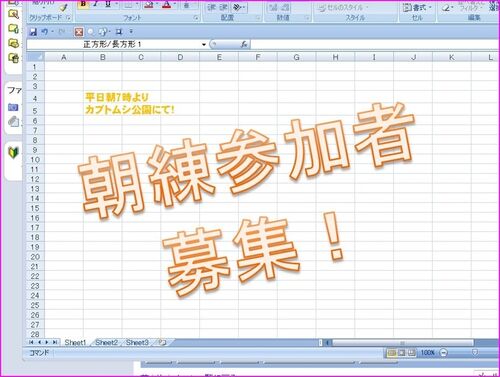Click the zoom out minus button
The height and width of the screenshot is (377, 500).
click(443, 353)
